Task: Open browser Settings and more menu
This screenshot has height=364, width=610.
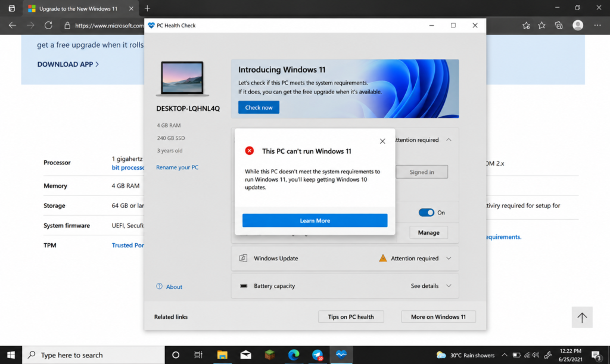Action: pos(597,25)
